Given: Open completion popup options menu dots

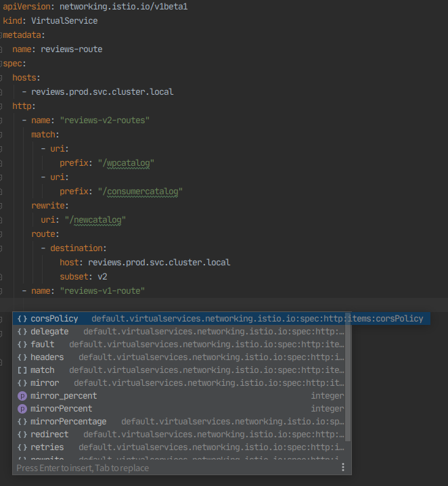Looking at the screenshot, I should (x=343, y=468).
